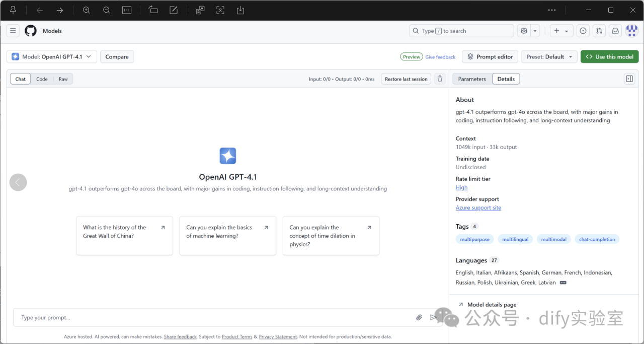Open the user avatar profile menu
Image resolution: width=644 pixels, height=344 pixels.
coord(631,31)
